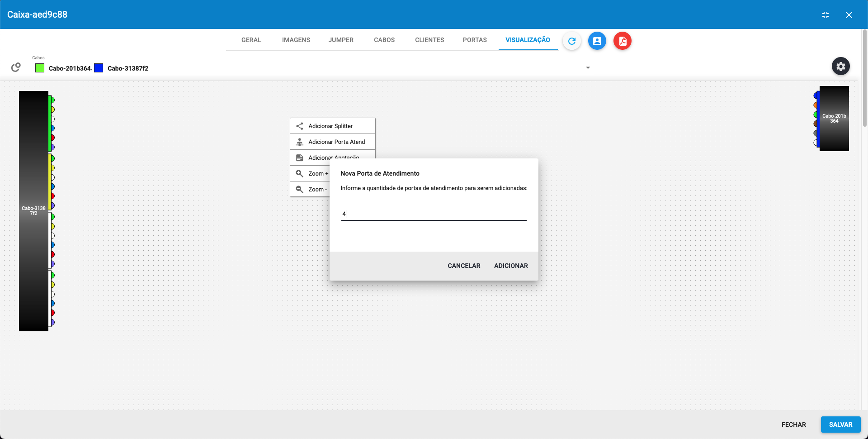The height and width of the screenshot is (439, 868).
Task: Expand the Cabos dropdown arrow
Action: coord(588,68)
